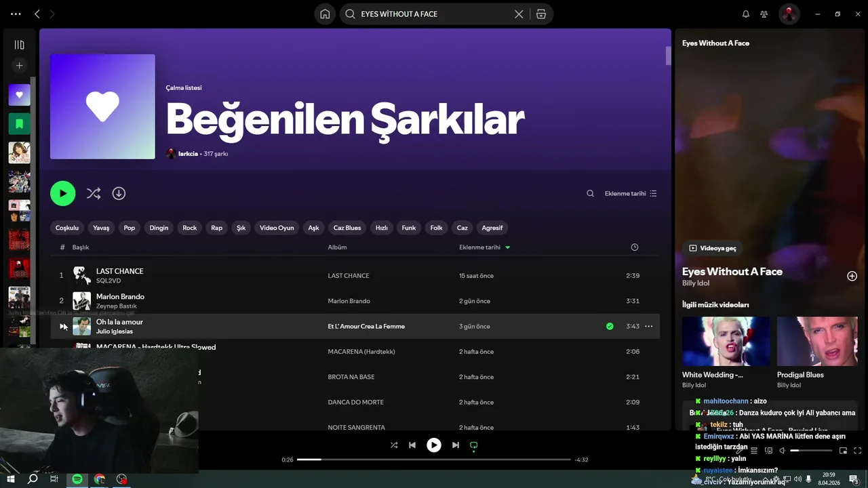Screen dimensions: 868x488
Task: Toggle shuffle in the bottom player
Action: tap(394, 445)
